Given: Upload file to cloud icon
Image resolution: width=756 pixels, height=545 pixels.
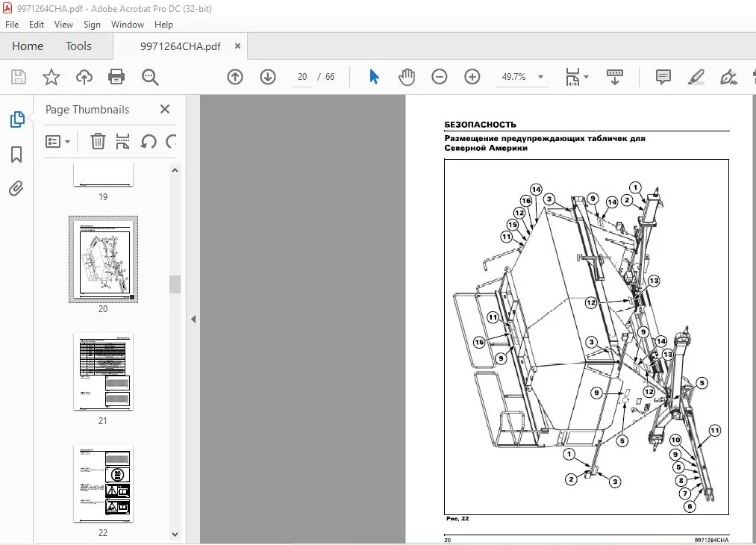Looking at the screenshot, I should pos(84,77).
